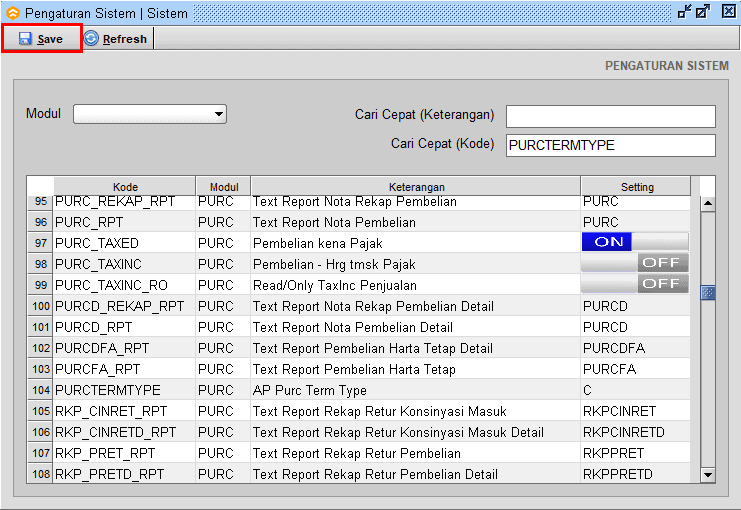
Task: Click 'Read/Only TaxInc Penjualan' description
Action: pyautogui.click(x=335, y=285)
